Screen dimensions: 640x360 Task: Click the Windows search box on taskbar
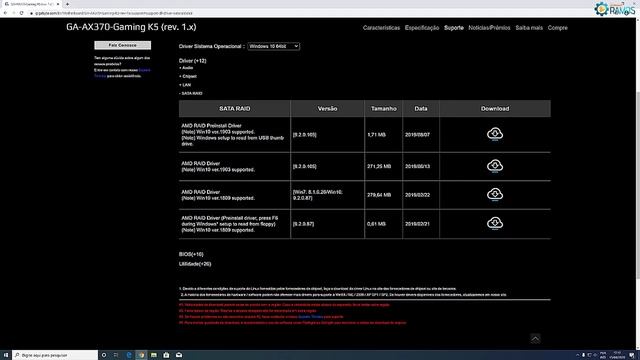[55, 355]
